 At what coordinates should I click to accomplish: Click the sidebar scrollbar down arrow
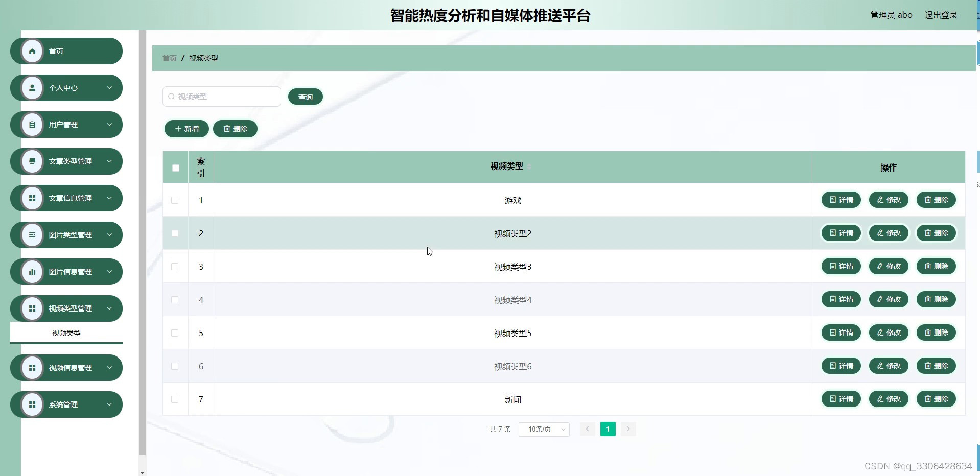pos(142,473)
